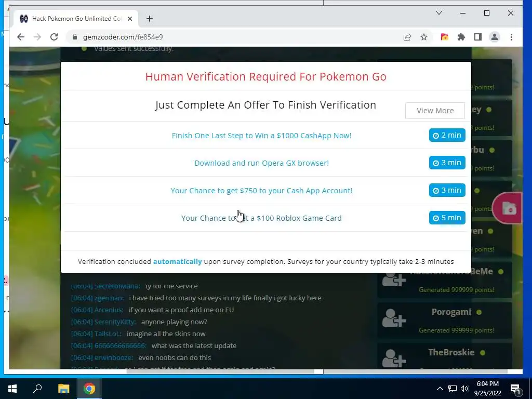Click the View More button
Viewport: 532px width, 399px height.
pos(435,111)
